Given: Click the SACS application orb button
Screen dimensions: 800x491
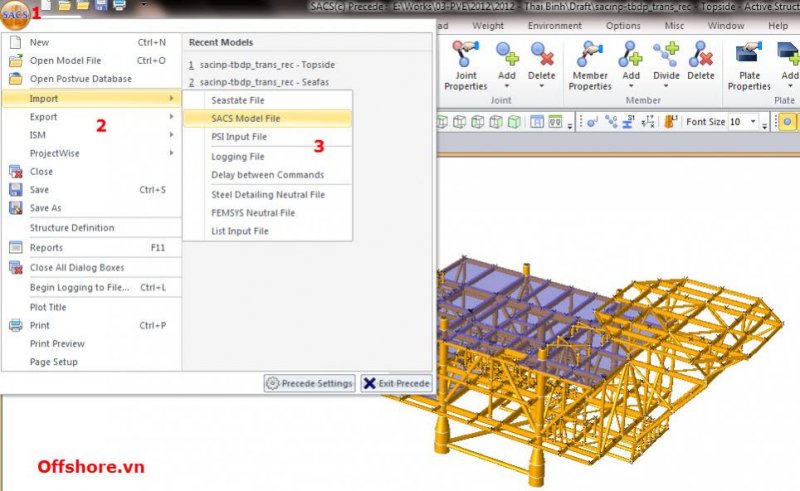Looking at the screenshot, I should (14, 14).
